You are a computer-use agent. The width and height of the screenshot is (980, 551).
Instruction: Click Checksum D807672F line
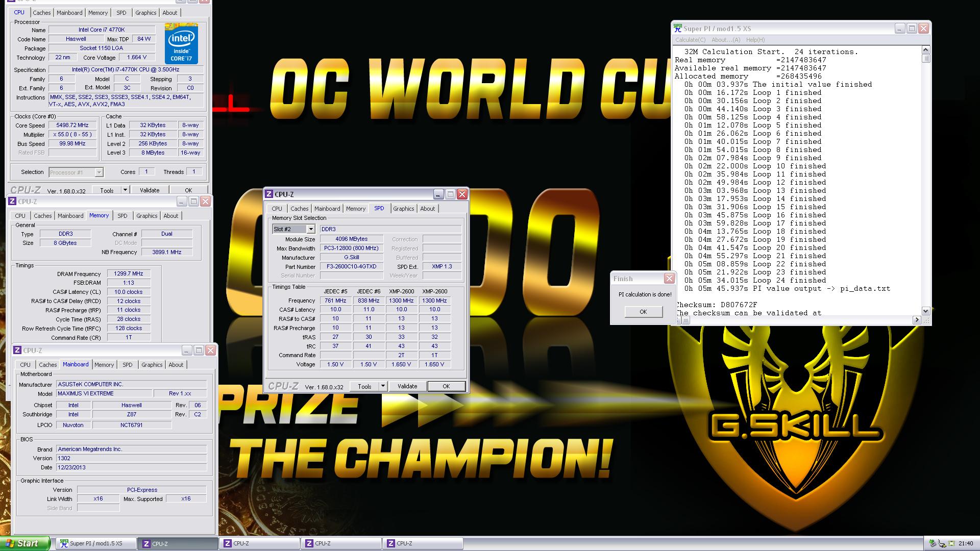coord(716,305)
